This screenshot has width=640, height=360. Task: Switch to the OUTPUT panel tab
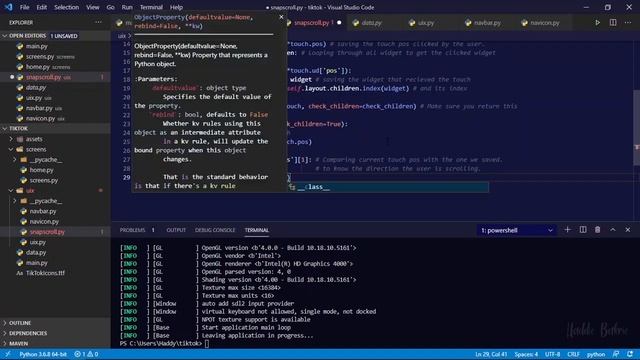click(176, 230)
